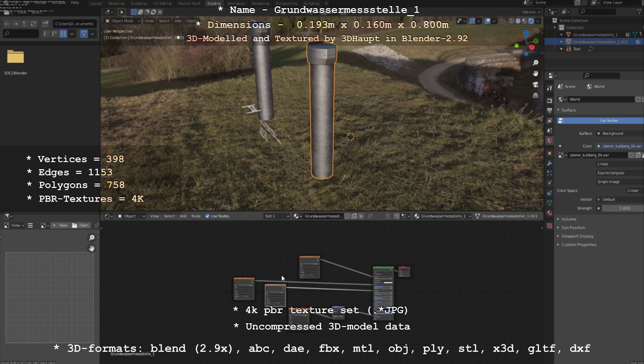
Task: Select Grundwassermessstelle_1 in the outliner
Action: (595, 35)
